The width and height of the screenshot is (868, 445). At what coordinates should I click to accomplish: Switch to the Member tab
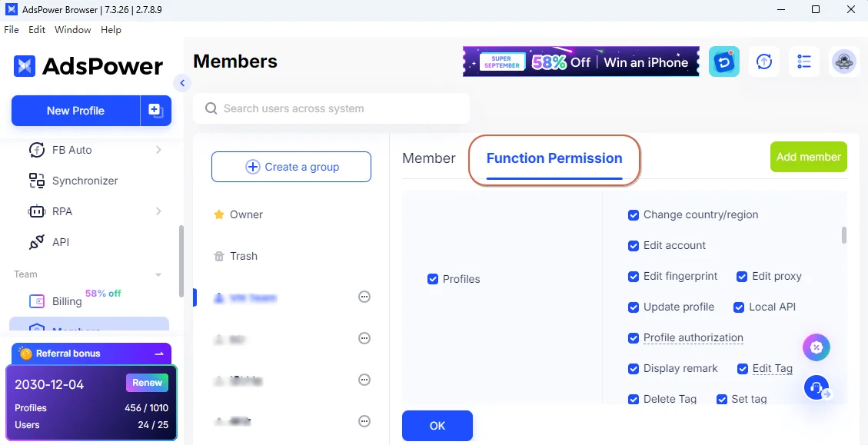(429, 158)
